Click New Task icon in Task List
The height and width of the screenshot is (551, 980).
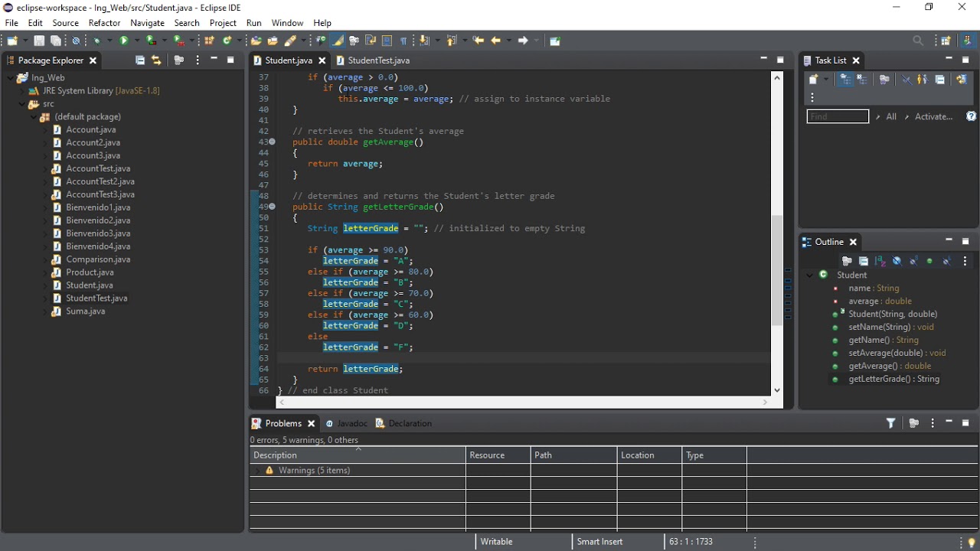814,79
